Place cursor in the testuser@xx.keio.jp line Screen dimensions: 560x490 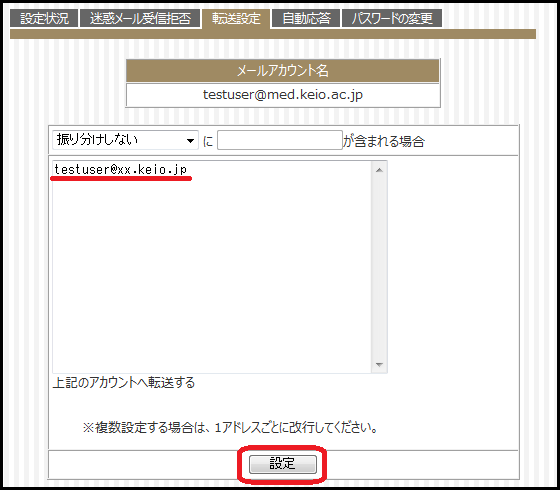tap(121, 169)
